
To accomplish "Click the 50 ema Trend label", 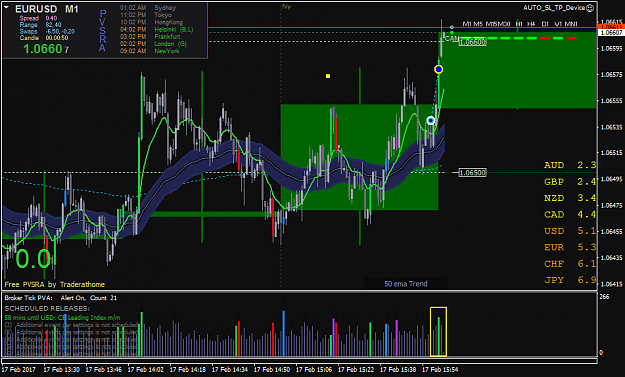I will (406, 284).
